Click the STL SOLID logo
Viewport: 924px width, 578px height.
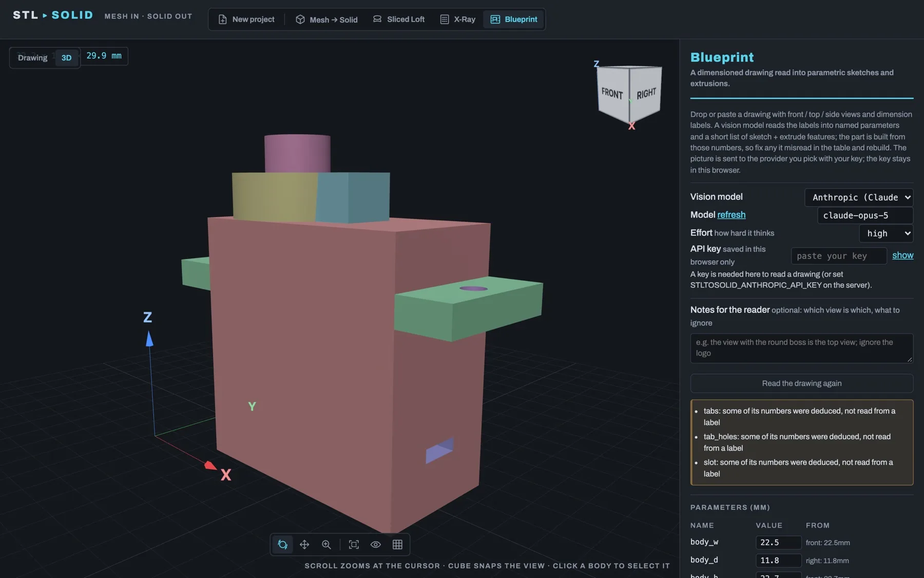(53, 15)
